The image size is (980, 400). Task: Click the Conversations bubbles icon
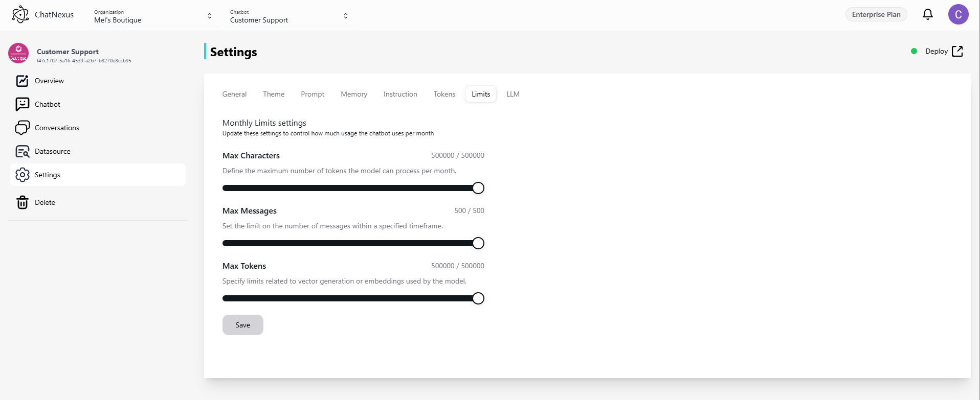click(x=23, y=128)
